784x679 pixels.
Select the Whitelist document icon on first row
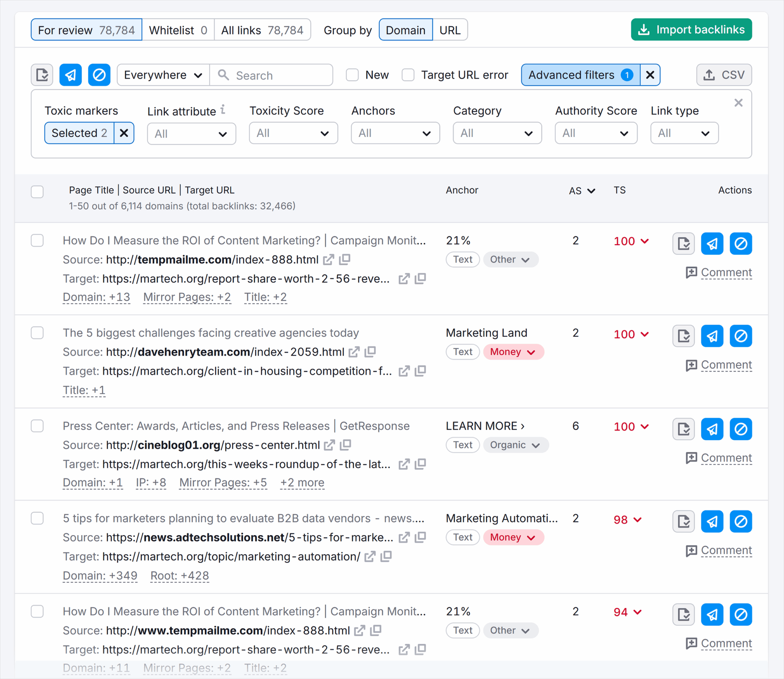(x=683, y=243)
